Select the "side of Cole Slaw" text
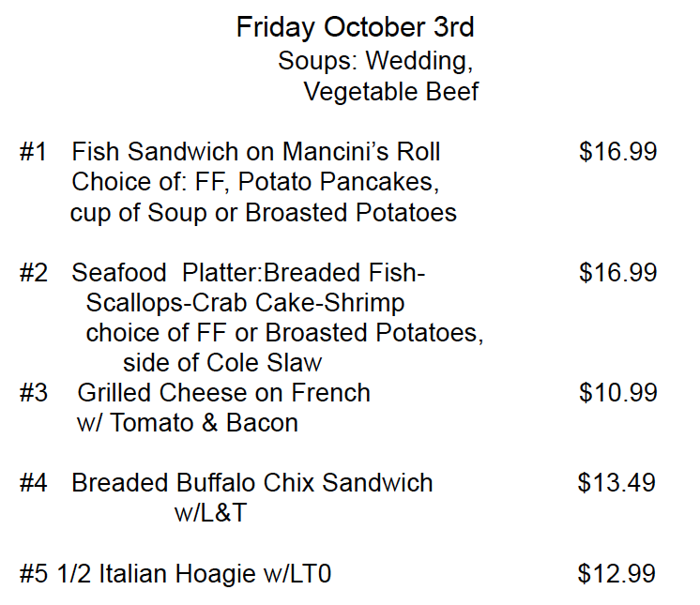Viewport: 700px width, 605px height. [x=221, y=363]
